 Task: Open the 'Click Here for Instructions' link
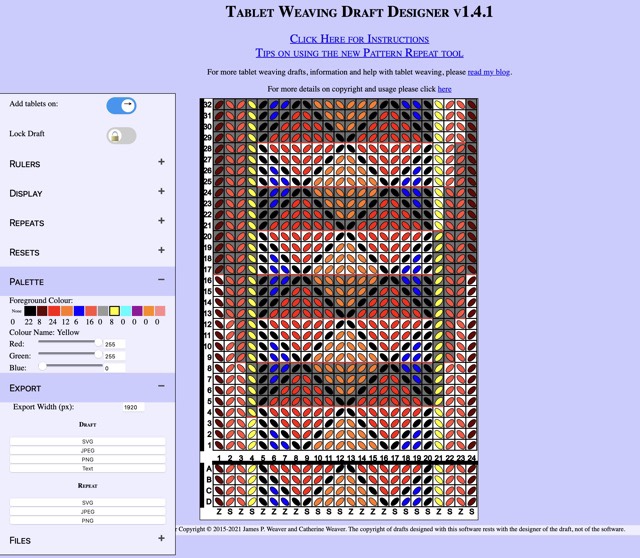pyautogui.click(x=359, y=38)
